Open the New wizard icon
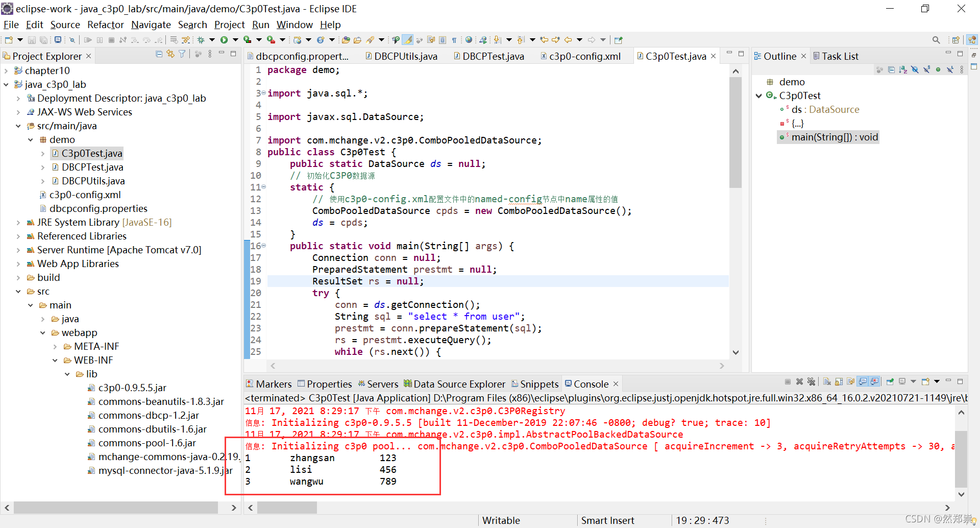980x528 pixels. (x=9, y=40)
